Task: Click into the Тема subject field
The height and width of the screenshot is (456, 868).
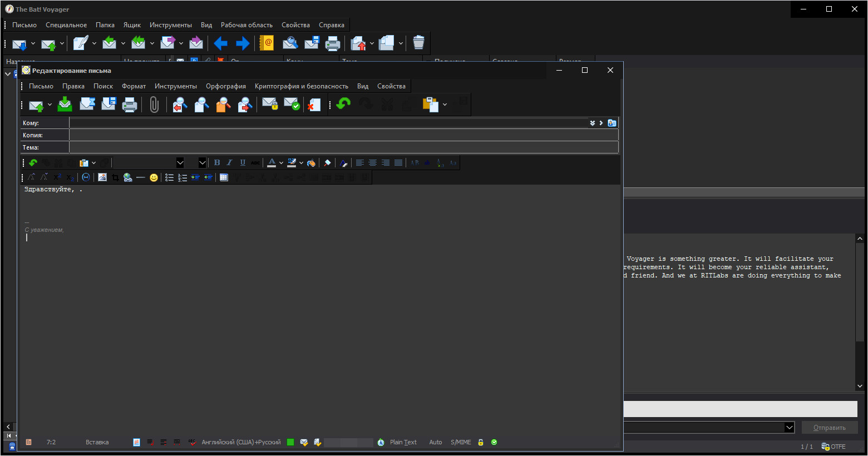Action: point(343,147)
